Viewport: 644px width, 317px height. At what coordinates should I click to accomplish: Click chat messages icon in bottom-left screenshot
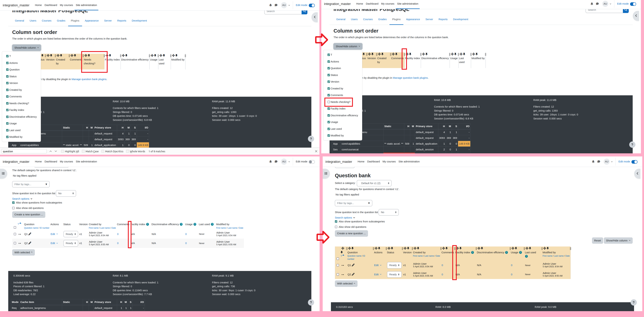coord(276,162)
